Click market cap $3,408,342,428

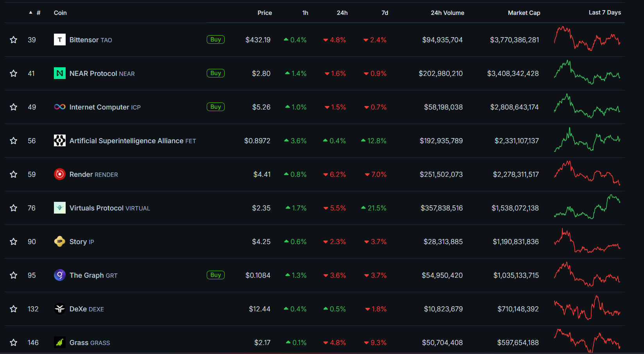click(x=513, y=74)
